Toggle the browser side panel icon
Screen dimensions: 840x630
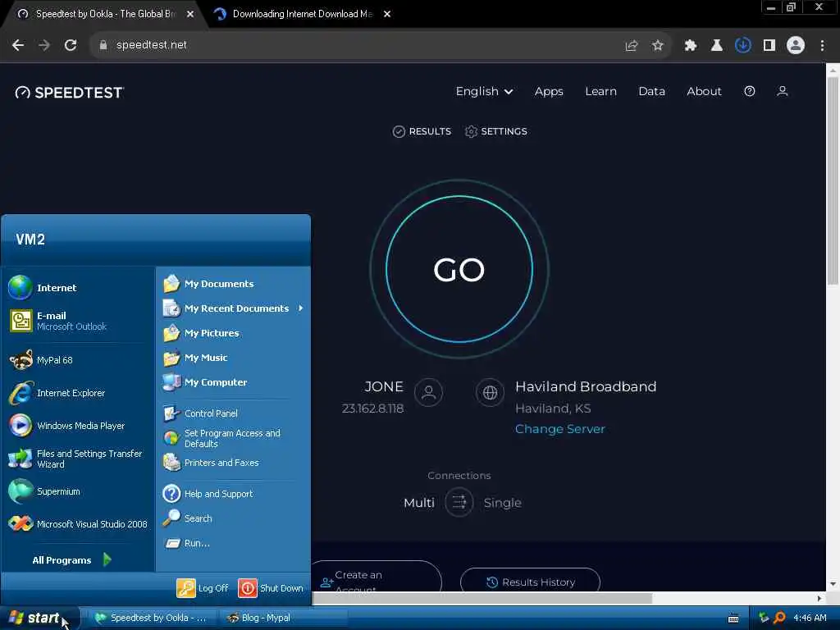click(769, 46)
